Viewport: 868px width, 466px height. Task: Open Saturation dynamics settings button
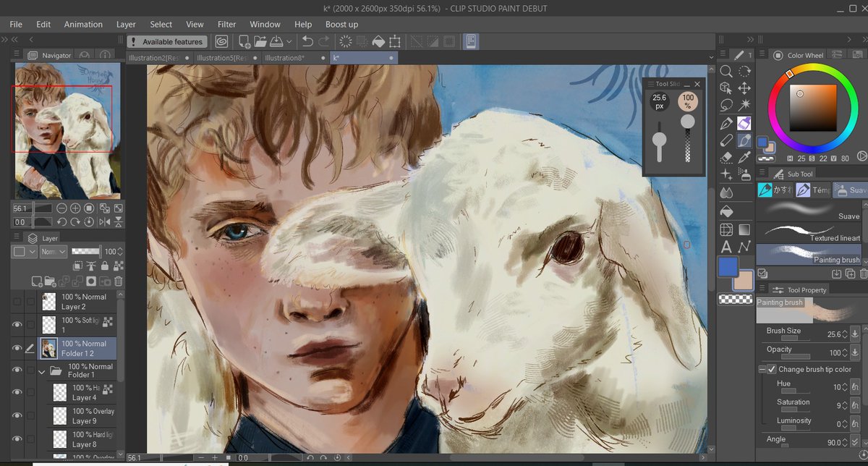click(x=854, y=405)
